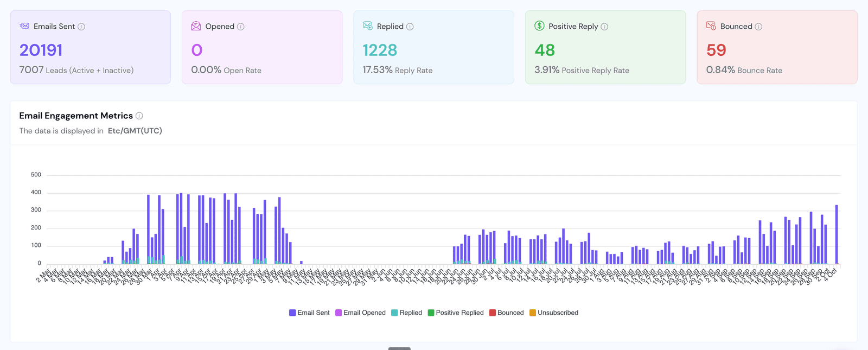This screenshot has width=868, height=350.
Task: Toggle the Bounced legend series
Action: point(507,313)
